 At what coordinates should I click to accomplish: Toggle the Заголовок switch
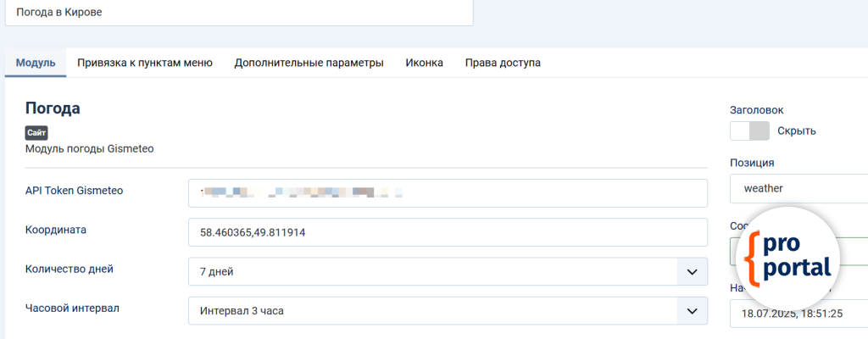click(749, 131)
